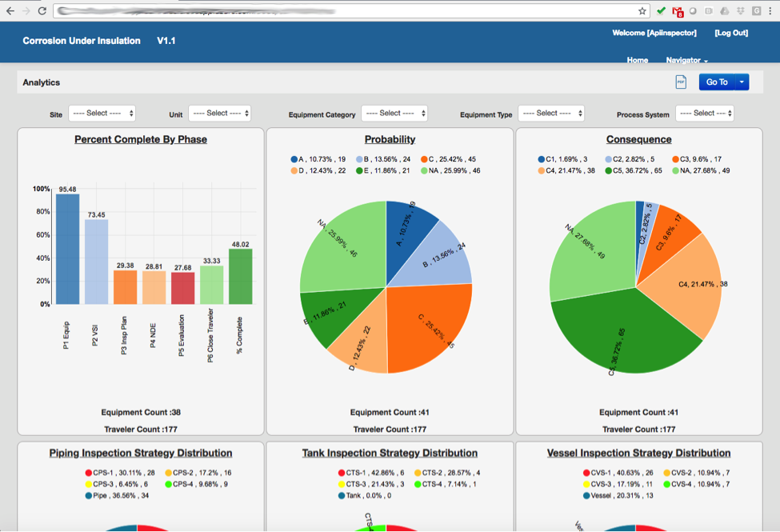This screenshot has width=780, height=532.
Task: Click the P1 Equip bar at 95.48
Action: point(68,249)
